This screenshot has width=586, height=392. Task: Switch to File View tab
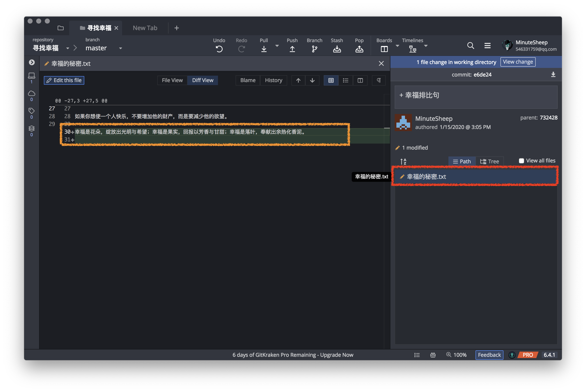click(x=172, y=80)
